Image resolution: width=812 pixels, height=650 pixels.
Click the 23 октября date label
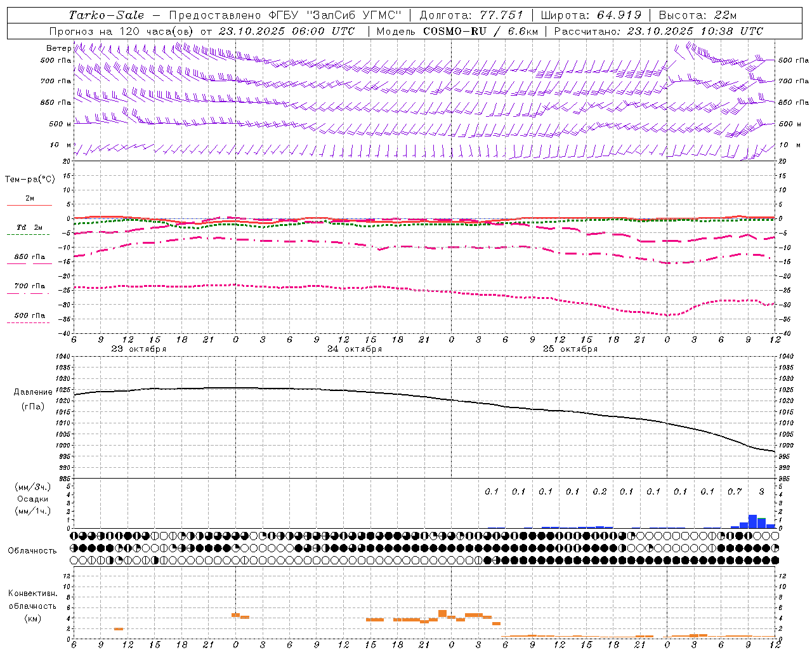coord(139,349)
